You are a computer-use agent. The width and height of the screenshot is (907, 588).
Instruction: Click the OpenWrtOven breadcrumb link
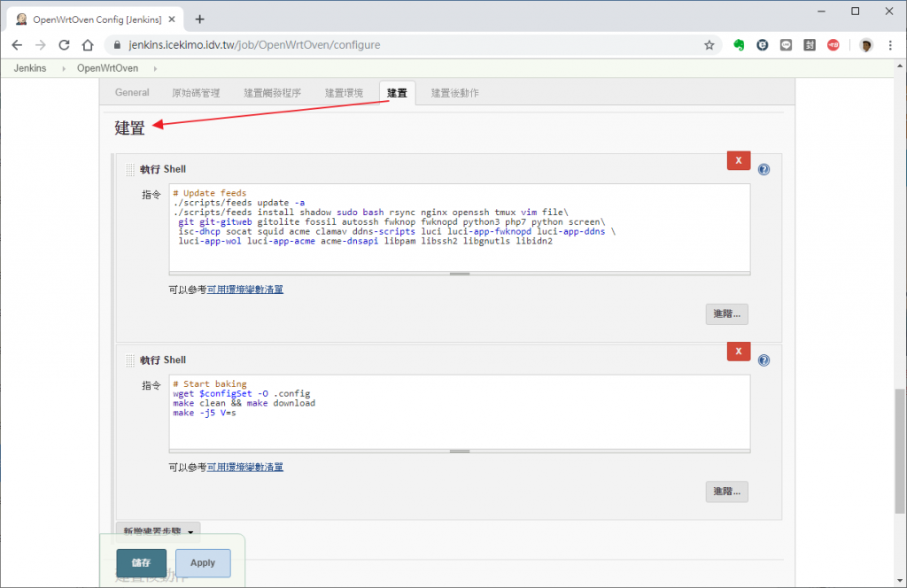click(x=107, y=68)
